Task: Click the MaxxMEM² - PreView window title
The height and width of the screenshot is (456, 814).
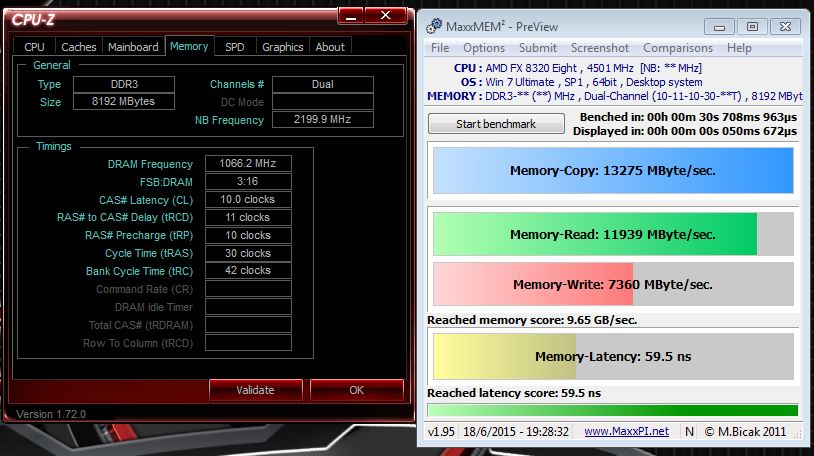Action: pos(502,26)
